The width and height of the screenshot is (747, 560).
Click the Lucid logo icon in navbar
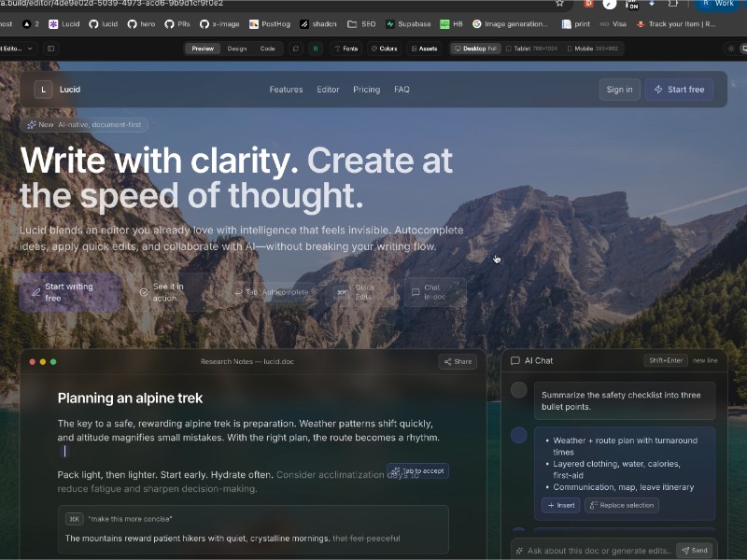[x=43, y=90]
